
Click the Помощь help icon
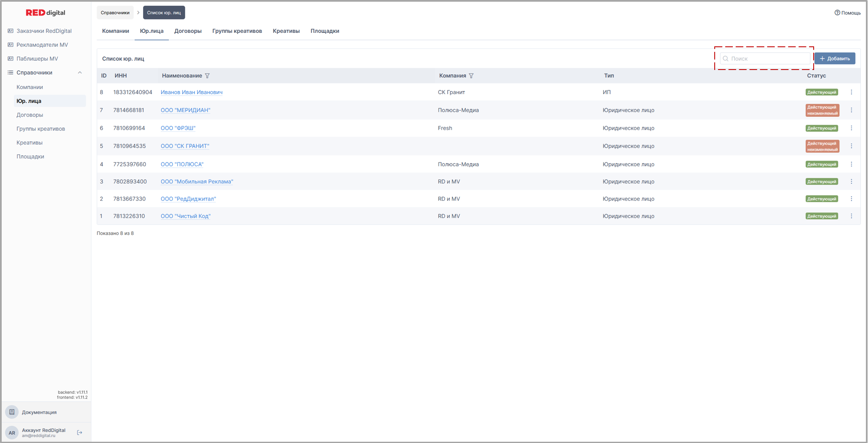coord(837,13)
